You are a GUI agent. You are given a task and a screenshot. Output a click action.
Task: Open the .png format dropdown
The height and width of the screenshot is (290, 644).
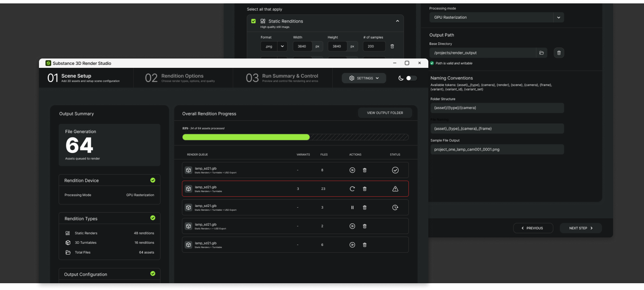282,46
